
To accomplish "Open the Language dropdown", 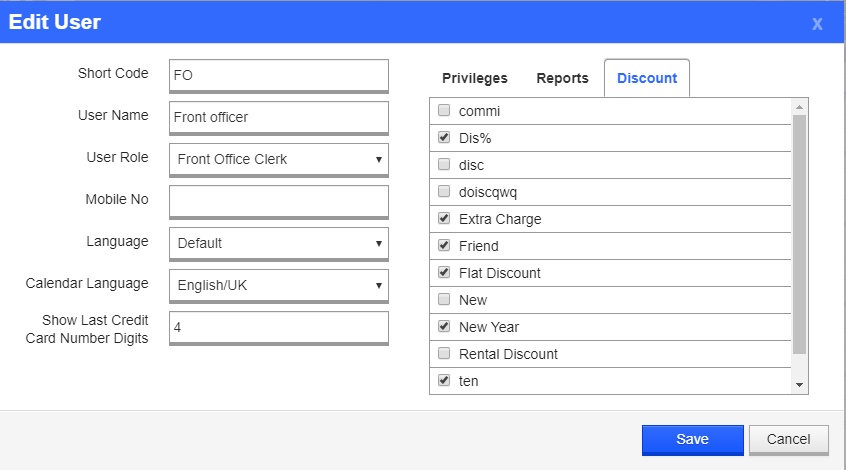I will tap(279, 243).
